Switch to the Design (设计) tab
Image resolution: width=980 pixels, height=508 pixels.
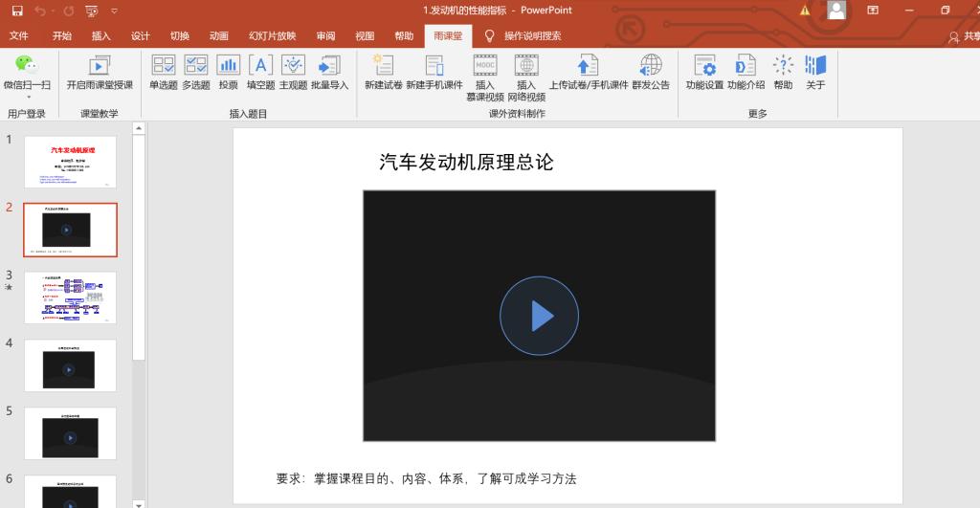pos(140,35)
